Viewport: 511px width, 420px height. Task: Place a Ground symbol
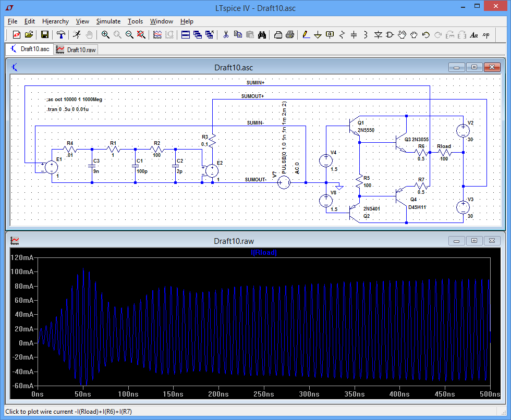[x=318, y=34]
